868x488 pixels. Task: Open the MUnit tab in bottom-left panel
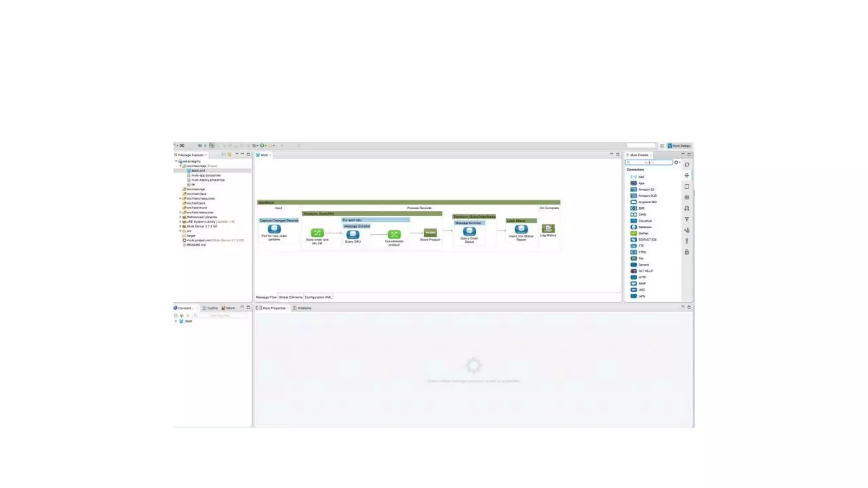click(x=228, y=308)
